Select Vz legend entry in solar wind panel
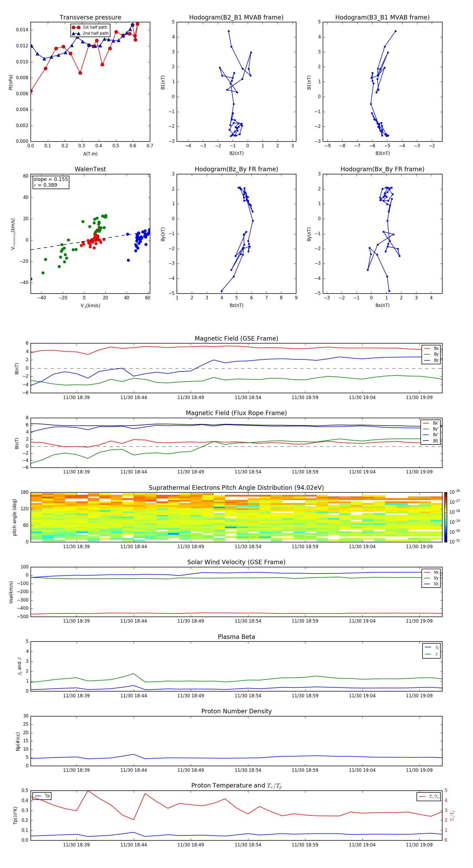This screenshot has width=473, height=868. 431,584
